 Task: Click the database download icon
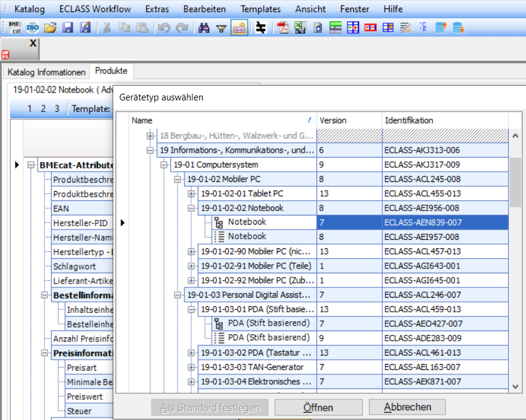coord(458,27)
